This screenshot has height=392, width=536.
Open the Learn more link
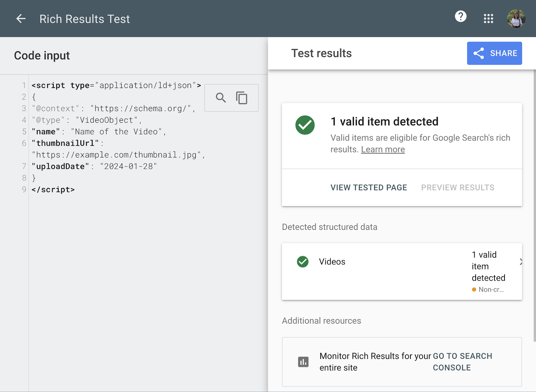383,149
